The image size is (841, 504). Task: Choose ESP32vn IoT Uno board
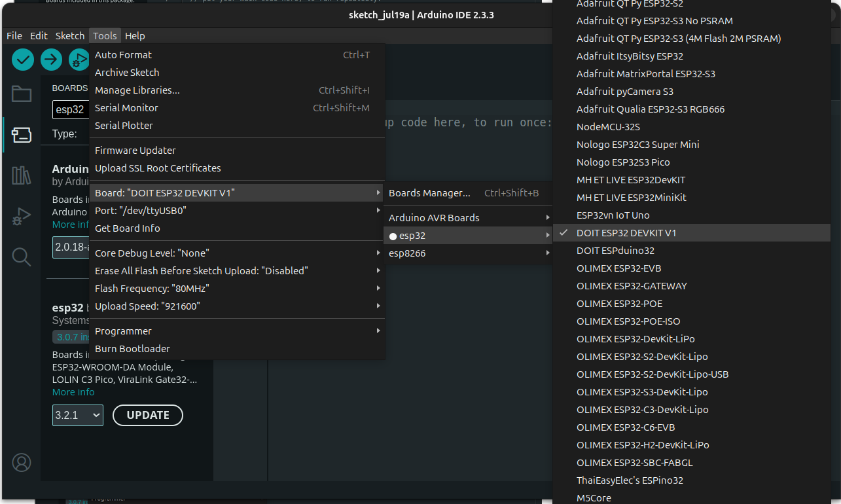pyautogui.click(x=691, y=215)
